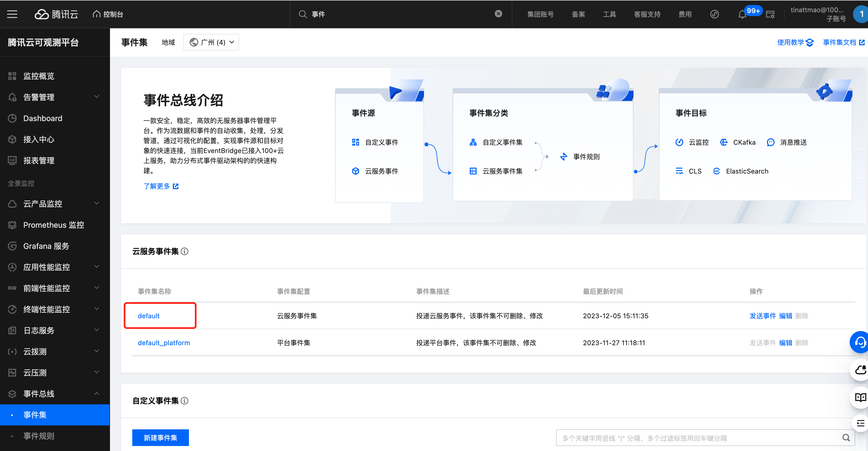Click info icon beside 云服务事件集

(185, 251)
